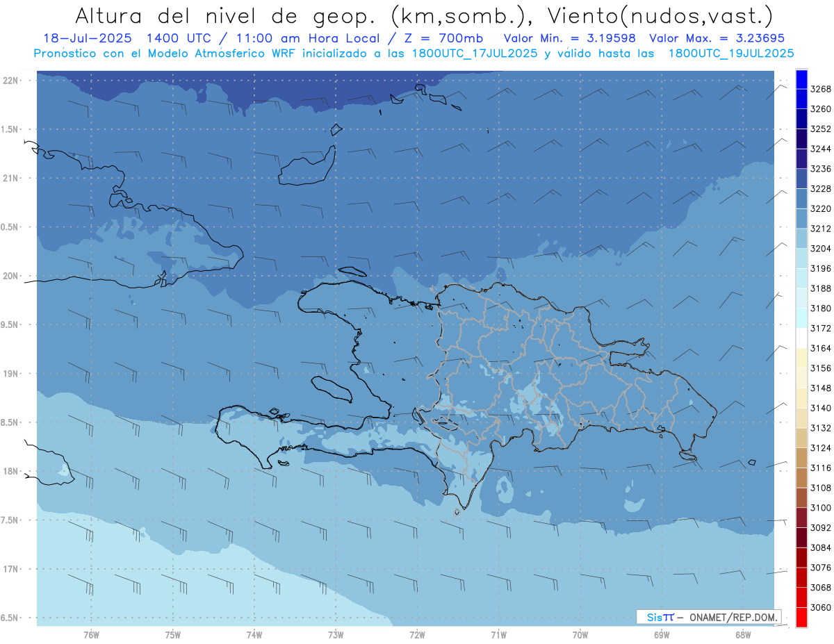The image size is (834, 644).
Task: Click the 73W longitude axis label
Action: (x=336, y=634)
